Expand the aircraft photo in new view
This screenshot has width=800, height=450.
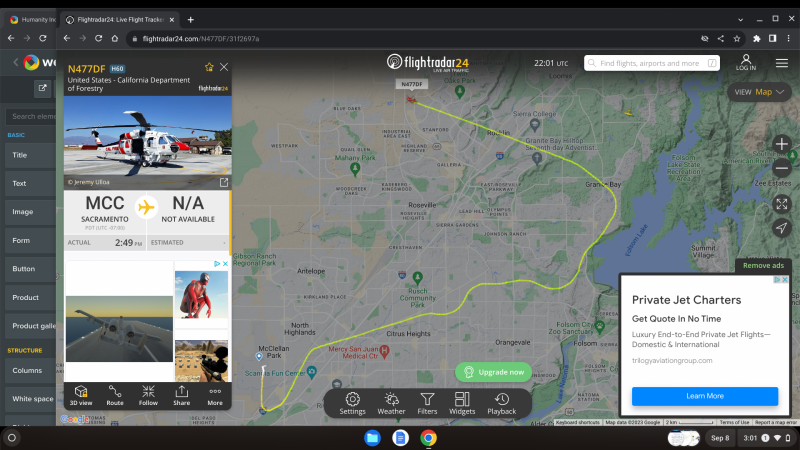click(223, 182)
